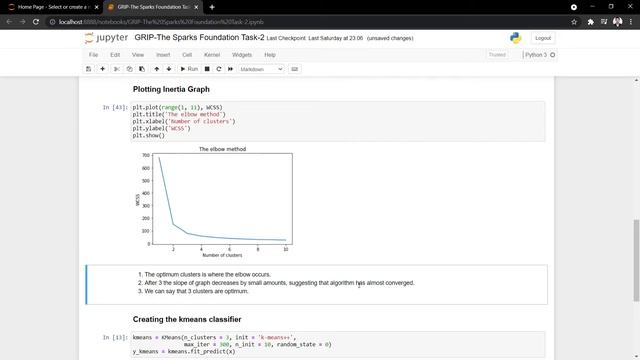Paste cells below

click(142, 69)
